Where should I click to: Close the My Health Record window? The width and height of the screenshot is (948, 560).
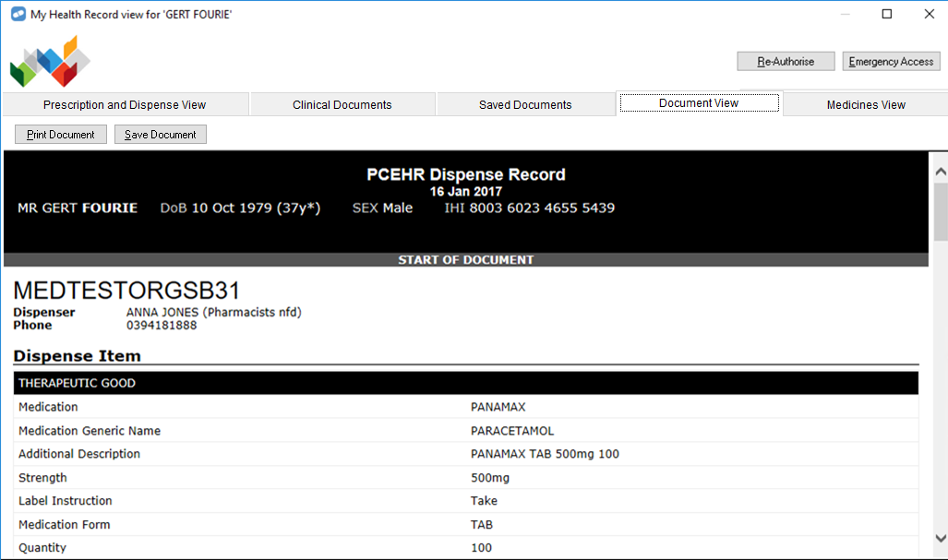point(928,14)
